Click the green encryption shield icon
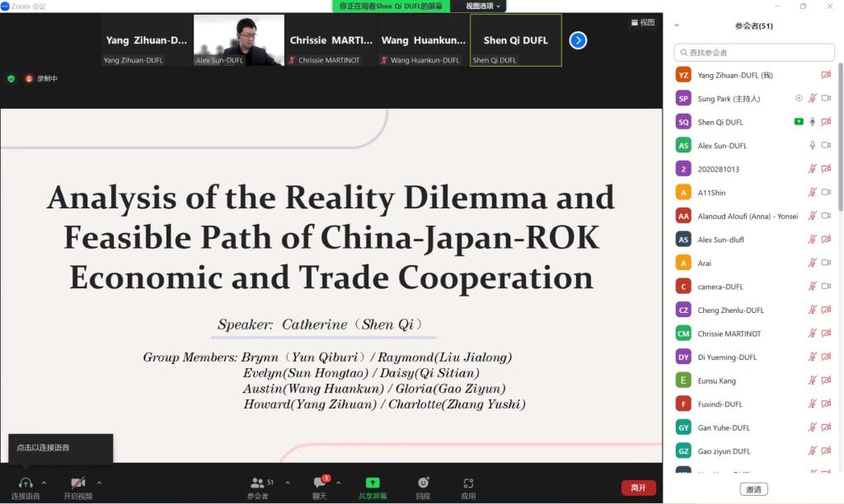 (12, 79)
